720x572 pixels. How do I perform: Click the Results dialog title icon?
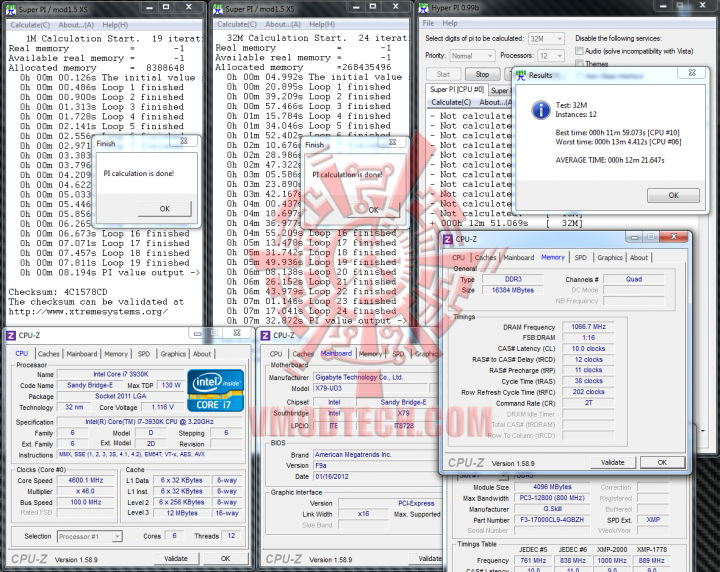pyautogui.click(x=521, y=75)
